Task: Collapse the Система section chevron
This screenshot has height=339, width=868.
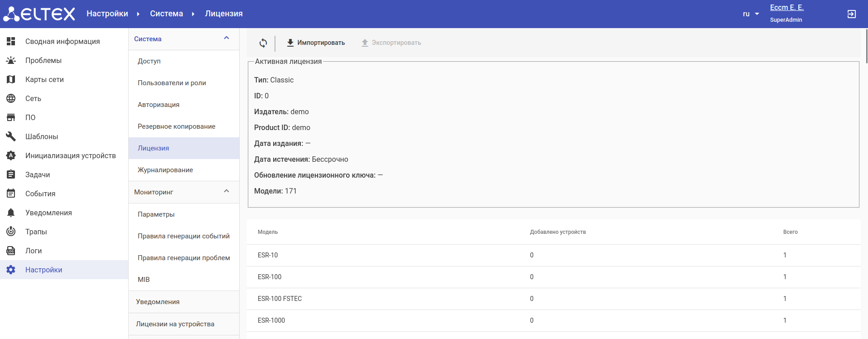Action: click(227, 39)
